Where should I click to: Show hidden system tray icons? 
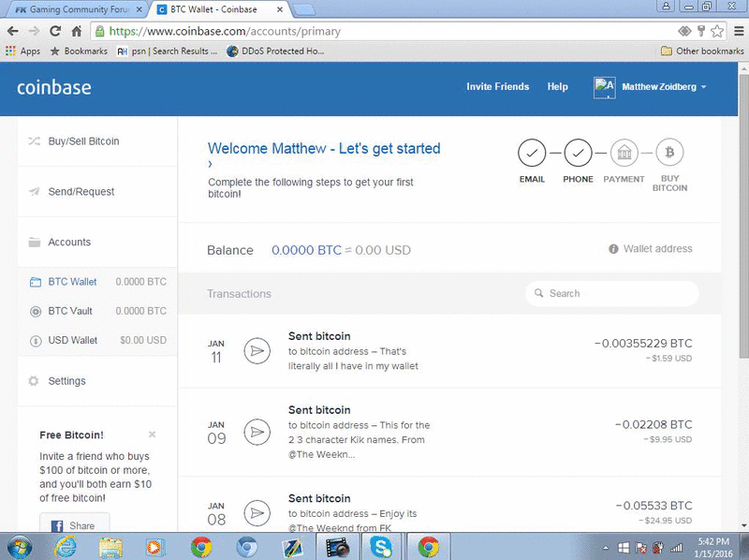605,548
